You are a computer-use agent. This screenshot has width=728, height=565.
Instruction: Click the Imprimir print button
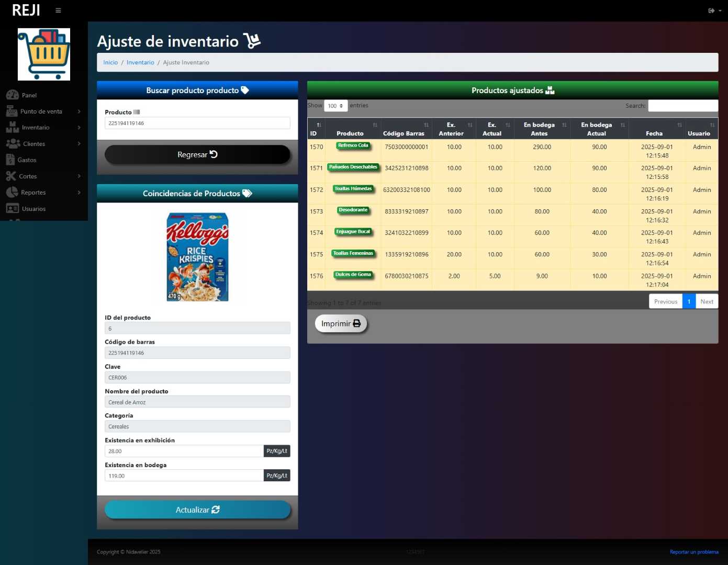(341, 324)
